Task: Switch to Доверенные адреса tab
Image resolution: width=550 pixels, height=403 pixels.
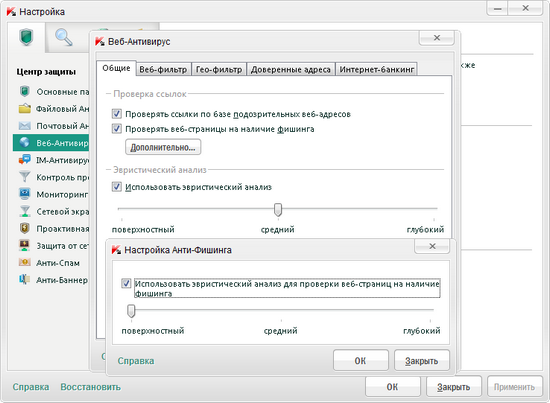Action: [x=291, y=69]
